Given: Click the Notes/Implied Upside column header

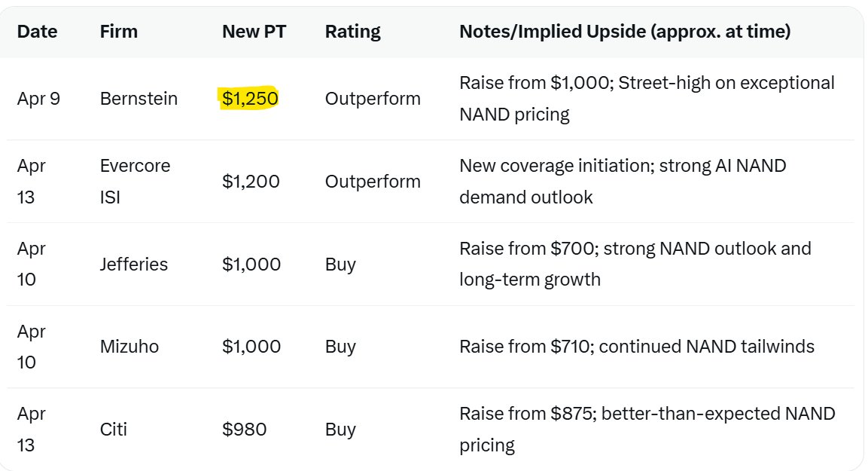Looking at the screenshot, I should coord(624,32).
